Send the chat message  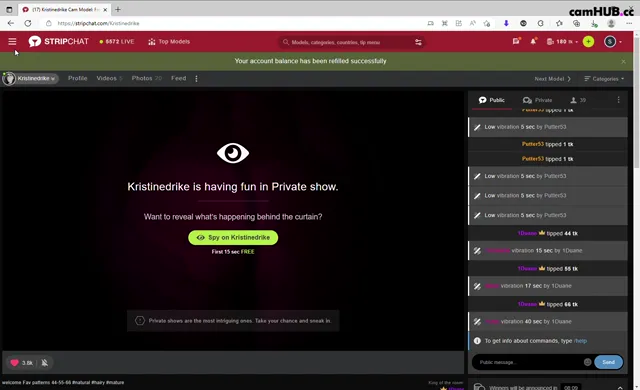coord(608,362)
